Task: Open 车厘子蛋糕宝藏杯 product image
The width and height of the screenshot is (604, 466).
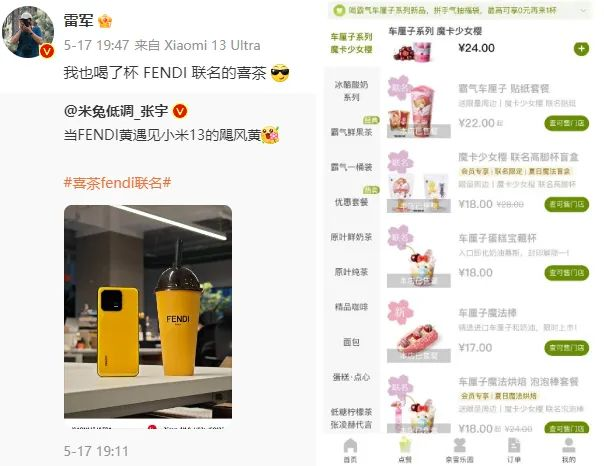Action: click(419, 256)
